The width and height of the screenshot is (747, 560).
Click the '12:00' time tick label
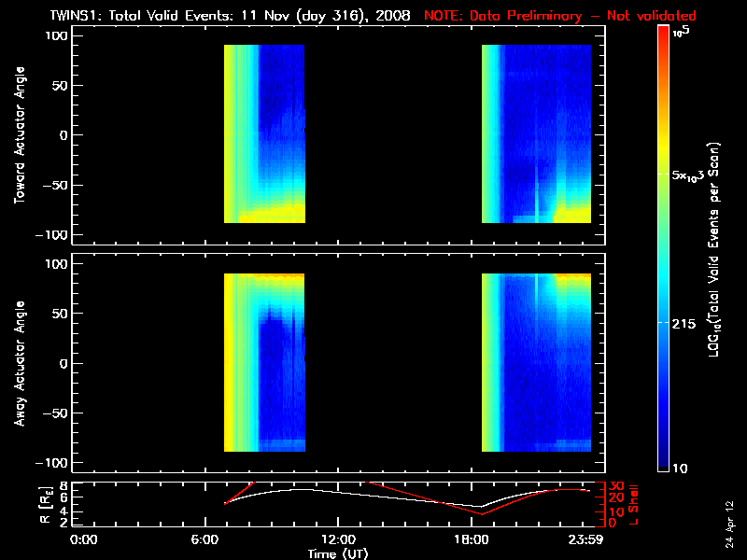click(x=338, y=540)
